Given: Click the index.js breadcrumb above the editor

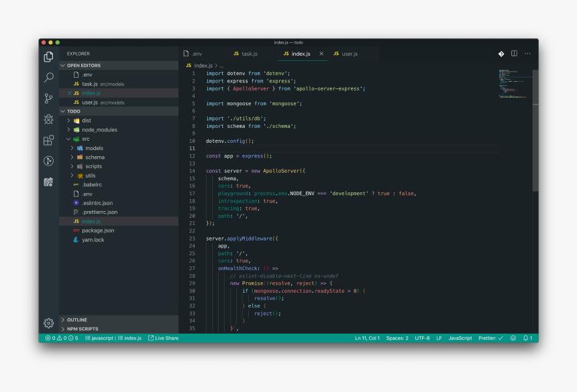Looking at the screenshot, I should pos(203,66).
